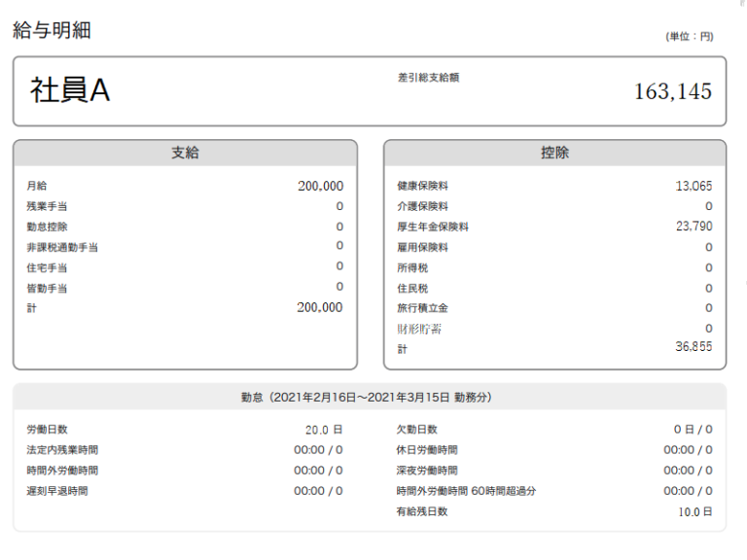The width and height of the screenshot is (747, 560).
Task: Click the 給与明細 page title
Action: (52, 30)
